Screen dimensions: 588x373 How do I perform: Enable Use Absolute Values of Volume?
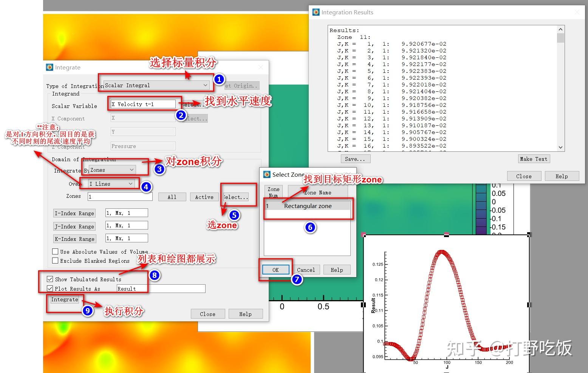tap(55, 251)
